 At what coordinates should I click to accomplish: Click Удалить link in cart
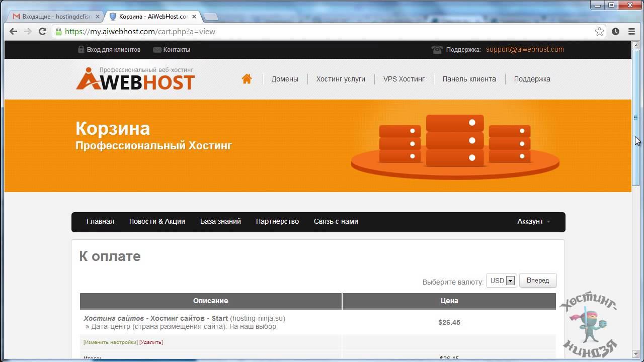coord(151,342)
